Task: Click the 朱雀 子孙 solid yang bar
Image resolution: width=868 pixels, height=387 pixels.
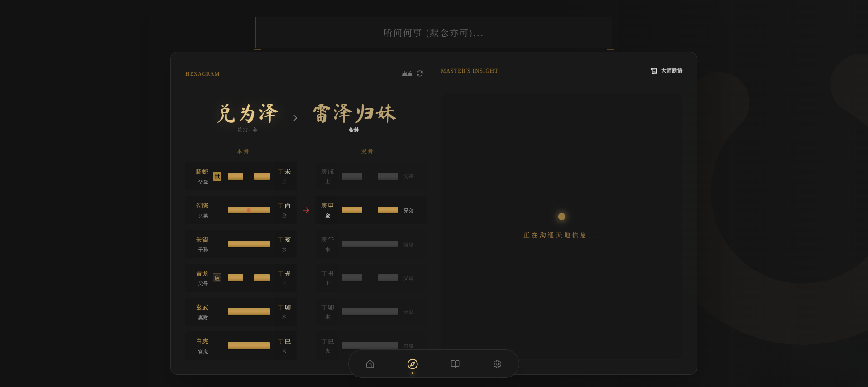Action: (249, 244)
